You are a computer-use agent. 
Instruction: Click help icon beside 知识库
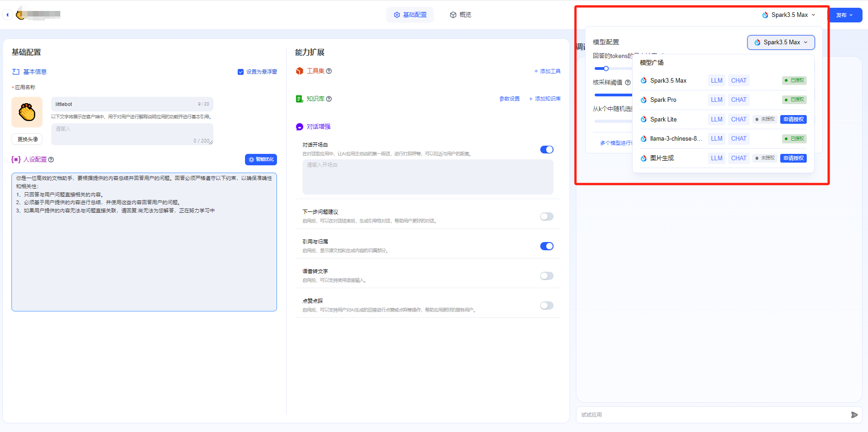[x=329, y=99]
